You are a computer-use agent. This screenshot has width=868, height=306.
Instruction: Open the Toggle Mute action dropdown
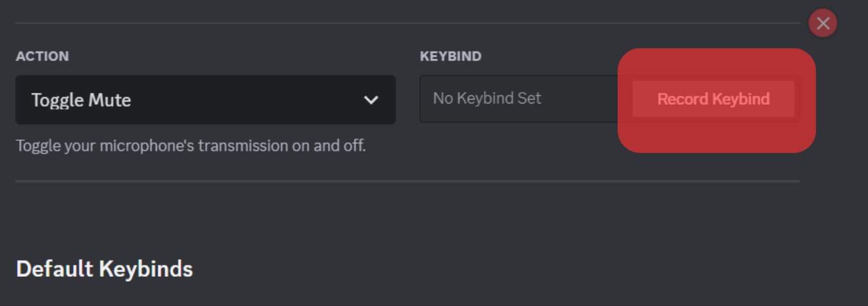coord(205,100)
